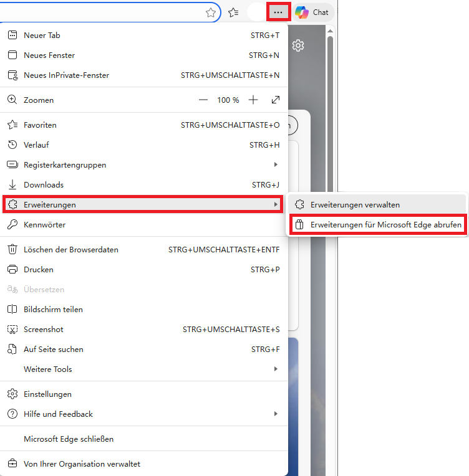Click the Bildschirm teilen split icon

point(12,310)
